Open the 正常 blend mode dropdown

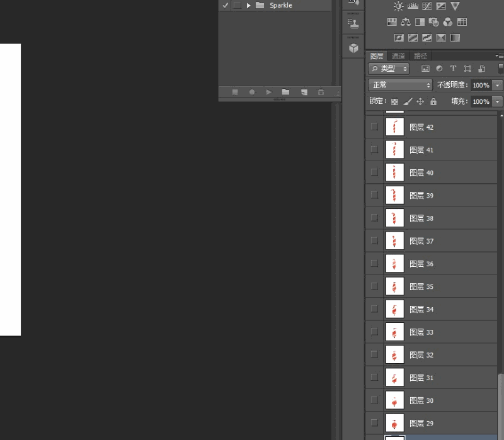[400, 85]
